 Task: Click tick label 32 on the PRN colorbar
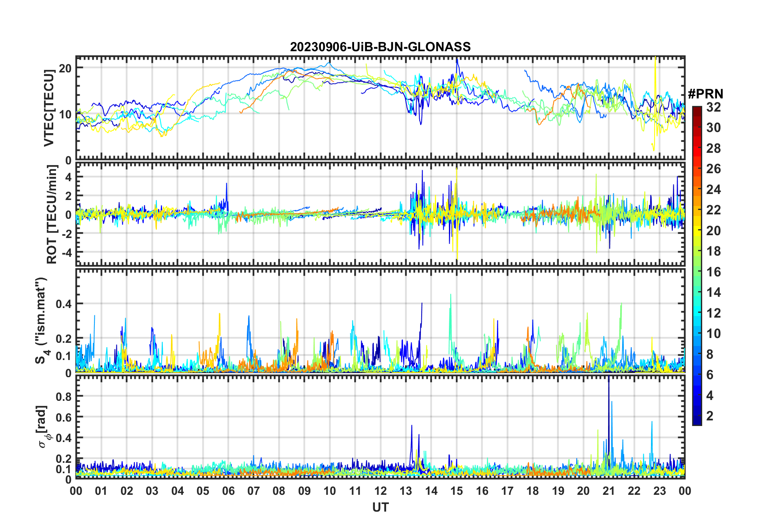pos(713,107)
